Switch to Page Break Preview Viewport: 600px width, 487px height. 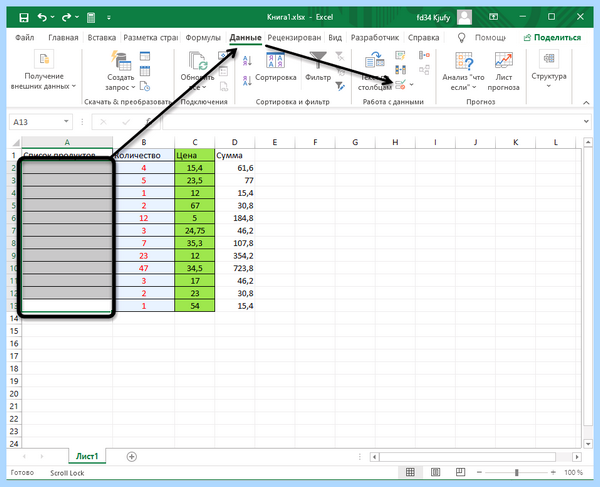point(460,472)
